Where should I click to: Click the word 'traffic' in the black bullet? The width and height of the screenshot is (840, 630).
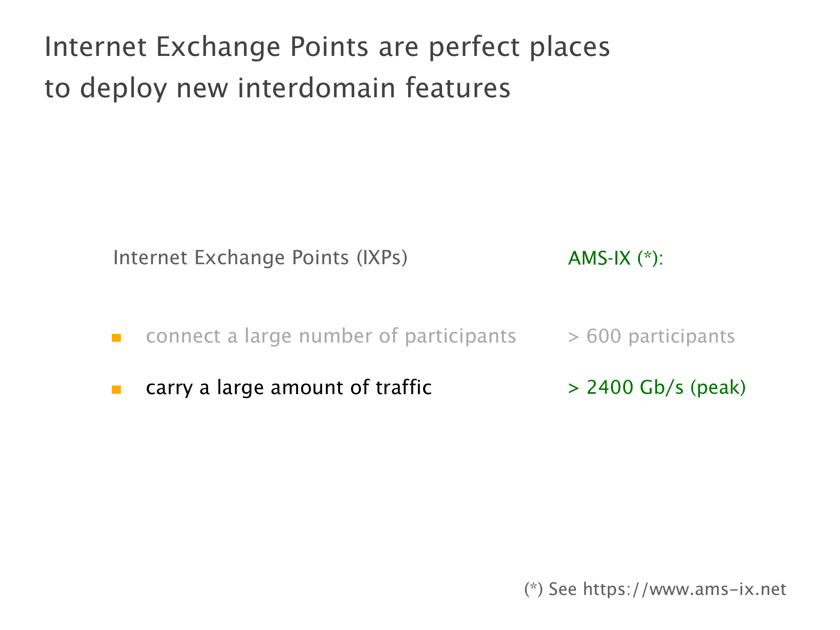(x=403, y=387)
